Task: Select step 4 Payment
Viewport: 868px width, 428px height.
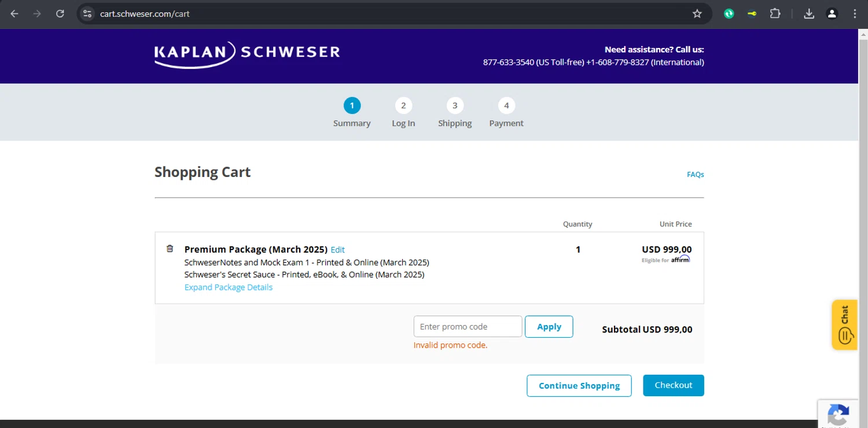Action: click(506, 113)
